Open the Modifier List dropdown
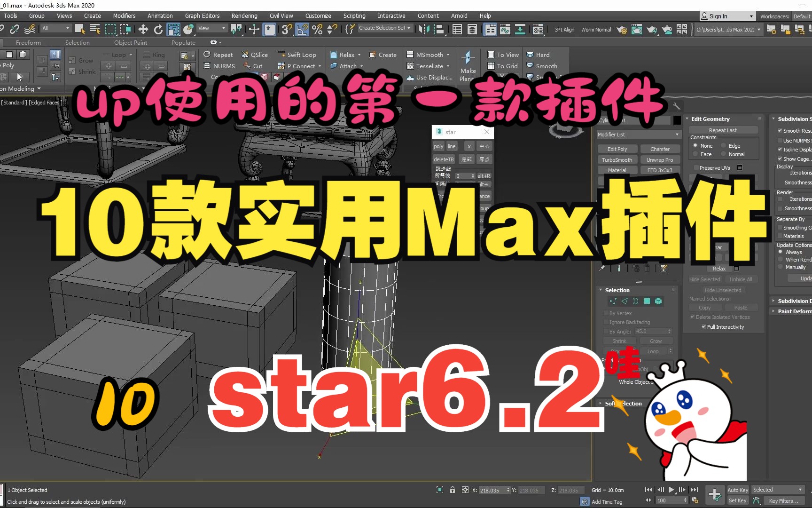Image resolution: width=812 pixels, height=508 pixels. coord(639,135)
